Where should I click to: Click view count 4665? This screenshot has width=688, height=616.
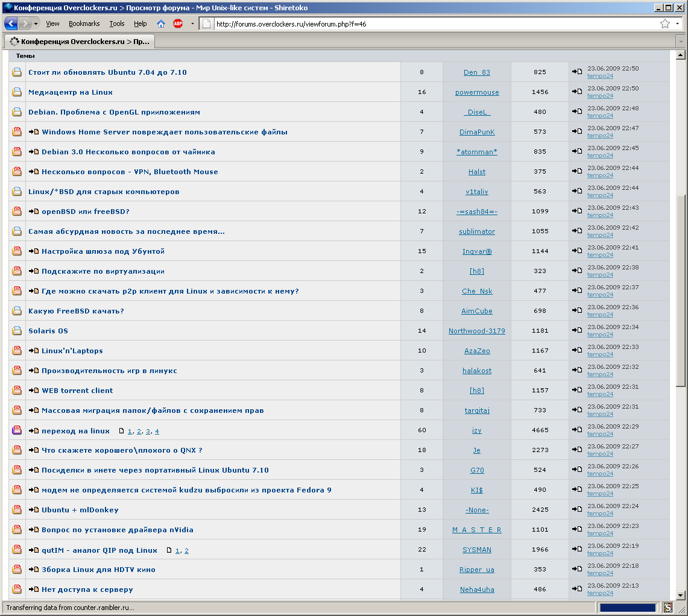pyautogui.click(x=540, y=430)
